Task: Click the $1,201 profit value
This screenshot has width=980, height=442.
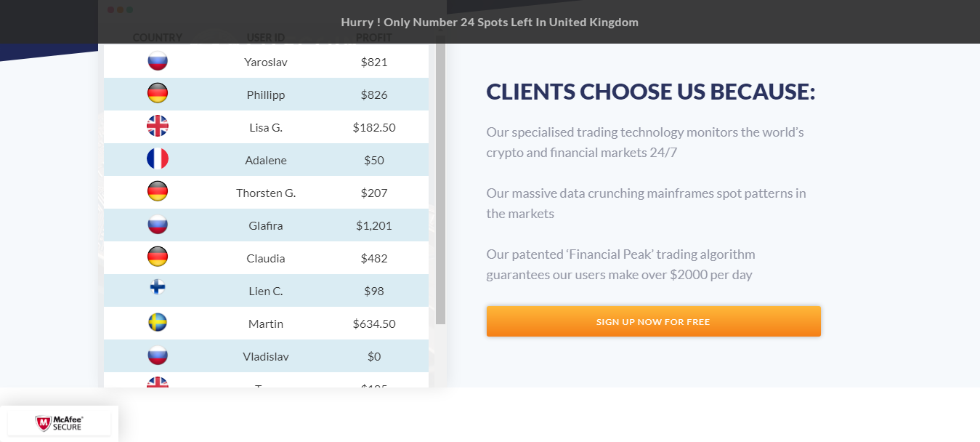Action: pyautogui.click(x=374, y=225)
